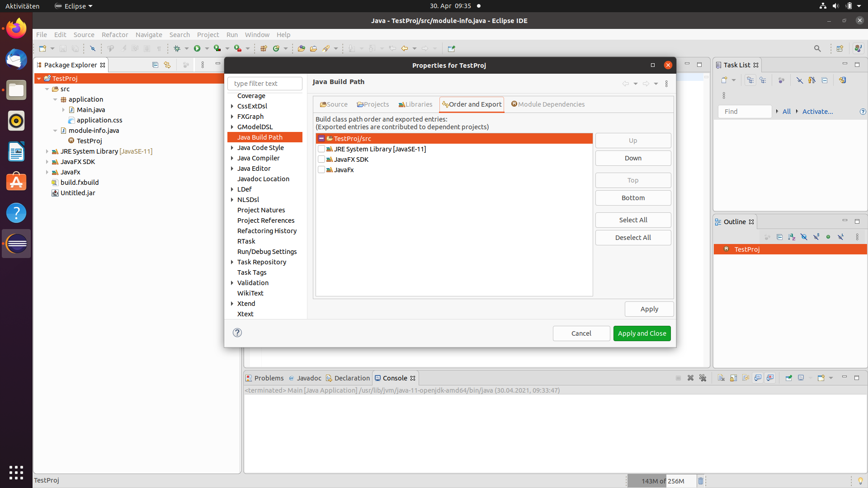Check the JavaFx entry checkbox in build order
The width and height of the screenshot is (868, 488).
(x=321, y=170)
